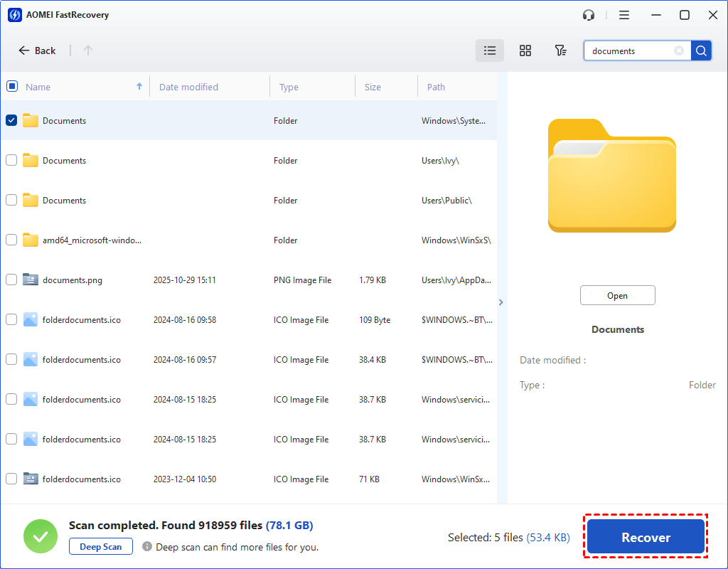Click the Open button in preview

617,296
